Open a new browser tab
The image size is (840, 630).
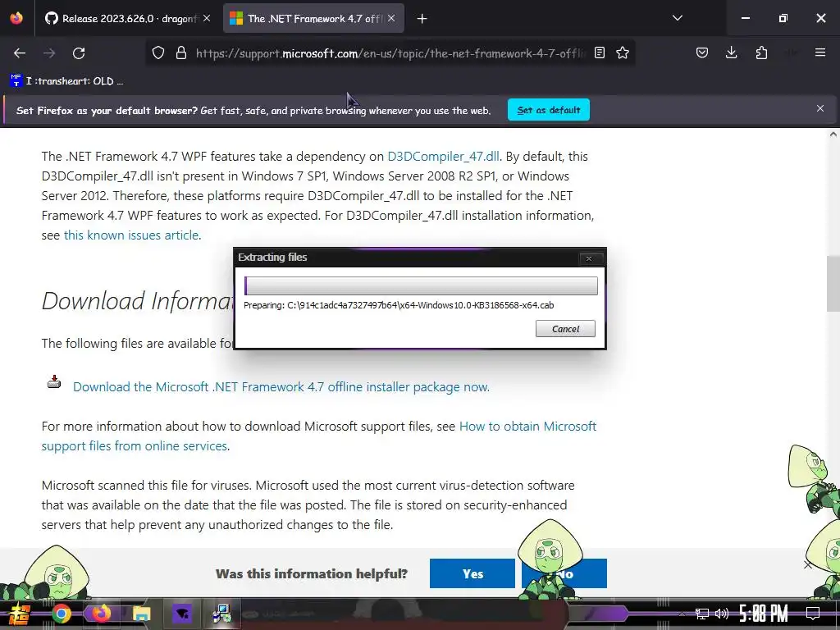422,19
